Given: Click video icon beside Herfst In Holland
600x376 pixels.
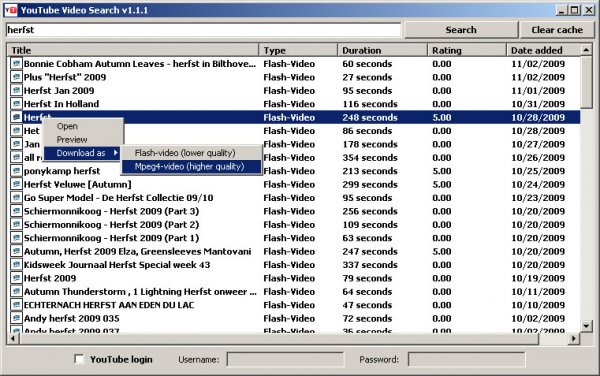Looking at the screenshot, I should tap(16, 103).
